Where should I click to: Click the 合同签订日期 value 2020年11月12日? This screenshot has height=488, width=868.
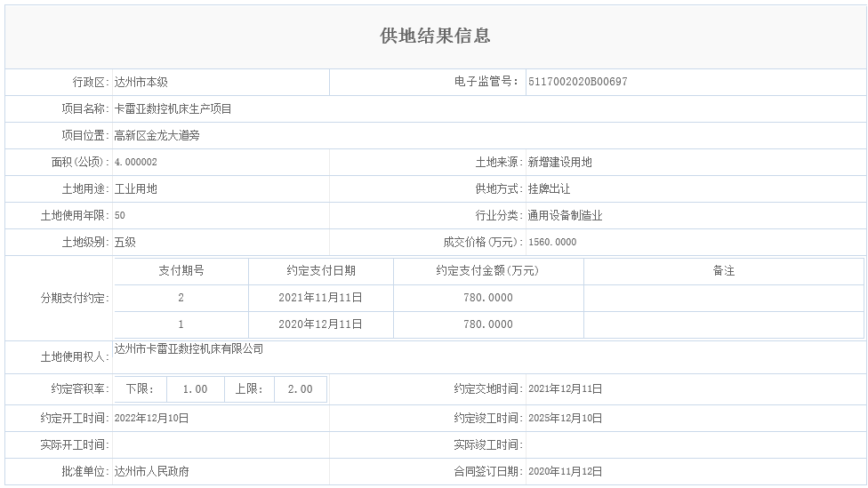[x=566, y=471]
